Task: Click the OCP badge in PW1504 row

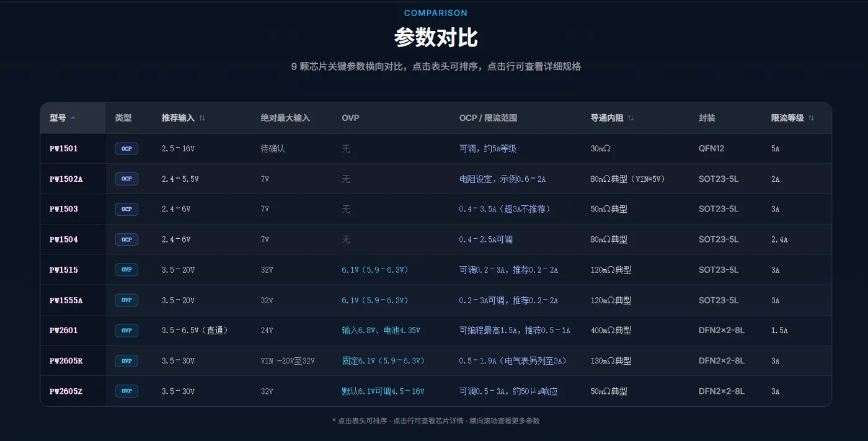Action: pyautogui.click(x=126, y=239)
